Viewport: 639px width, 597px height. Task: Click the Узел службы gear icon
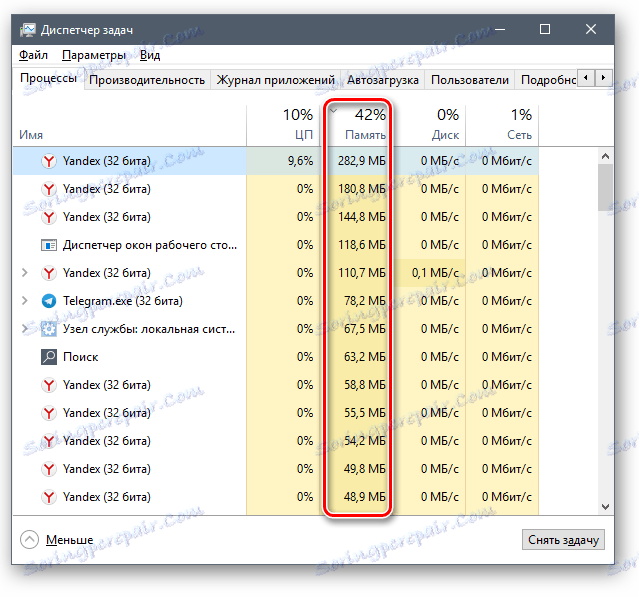(x=49, y=329)
